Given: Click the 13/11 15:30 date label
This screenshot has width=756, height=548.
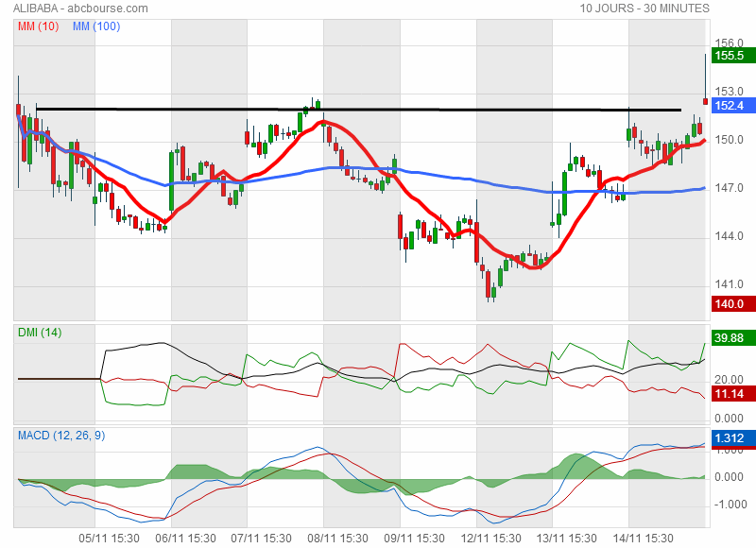Looking at the screenshot, I should 566,539.
